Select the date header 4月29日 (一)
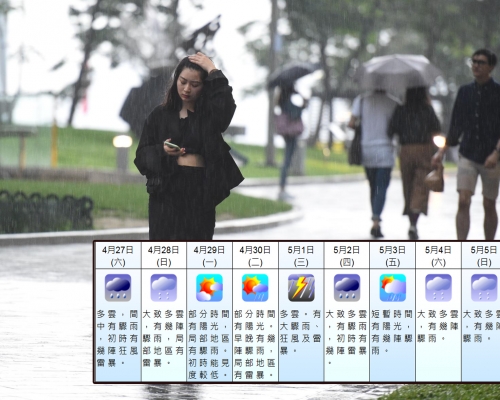The height and width of the screenshot is (400, 500). coord(209,256)
